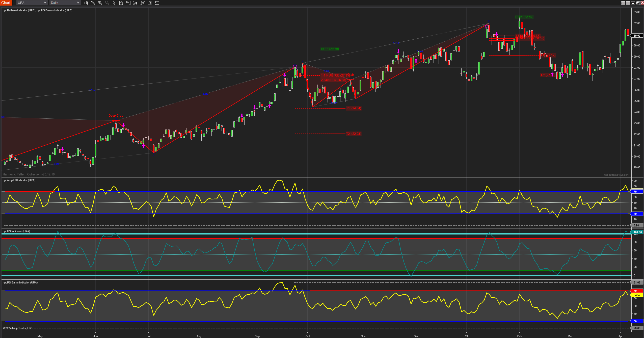Image resolution: width=644 pixels, height=338 pixels.
Task: Open chart trader panel icon
Action: pos(128,3)
